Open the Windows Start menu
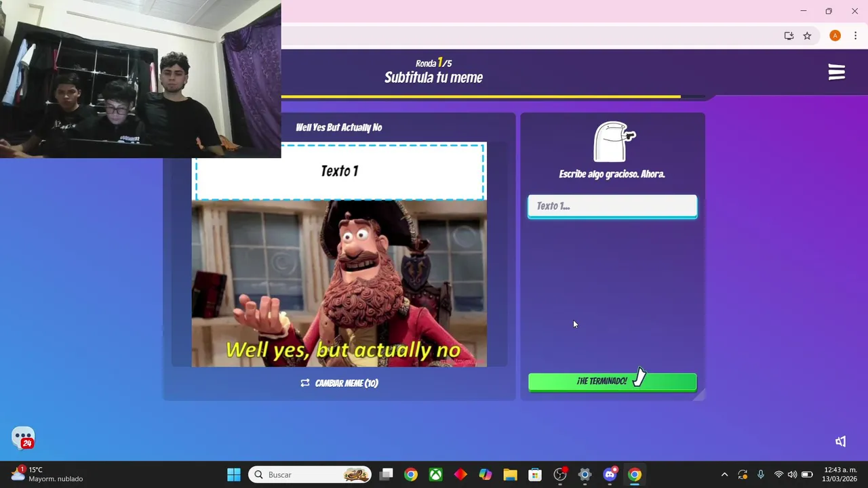The height and width of the screenshot is (488, 868). [x=234, y=474]
